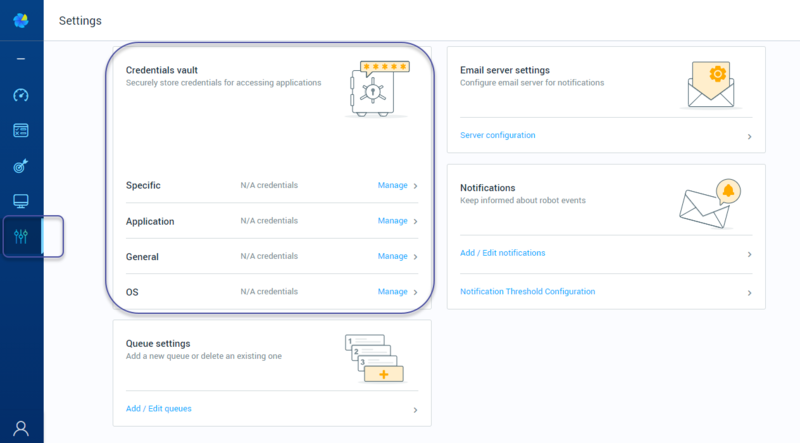
Task: Open Add / Edit notifications
Action: (503, 253)
